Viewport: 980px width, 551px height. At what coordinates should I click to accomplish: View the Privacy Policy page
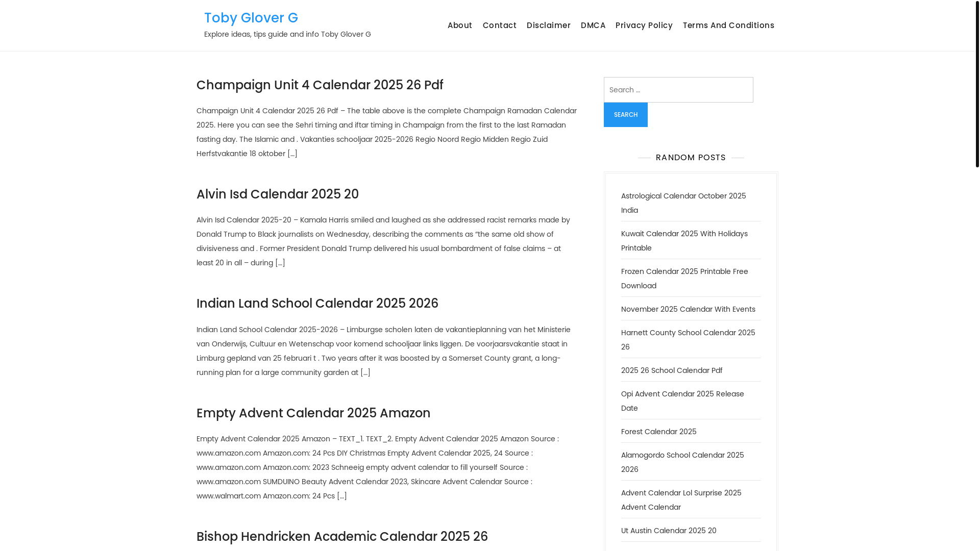click(644, 26)
